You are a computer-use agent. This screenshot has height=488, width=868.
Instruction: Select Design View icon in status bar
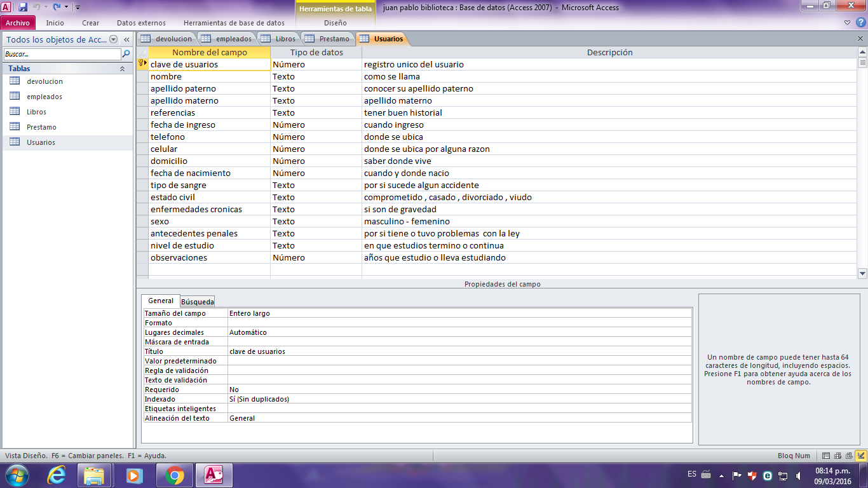(x=861, y=456)
